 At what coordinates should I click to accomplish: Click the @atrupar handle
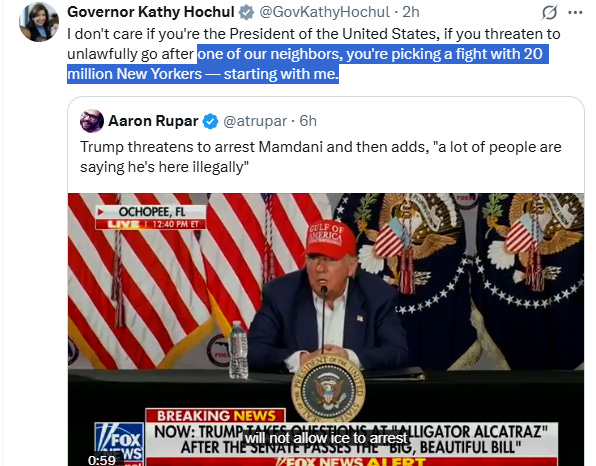click(255, 121)
